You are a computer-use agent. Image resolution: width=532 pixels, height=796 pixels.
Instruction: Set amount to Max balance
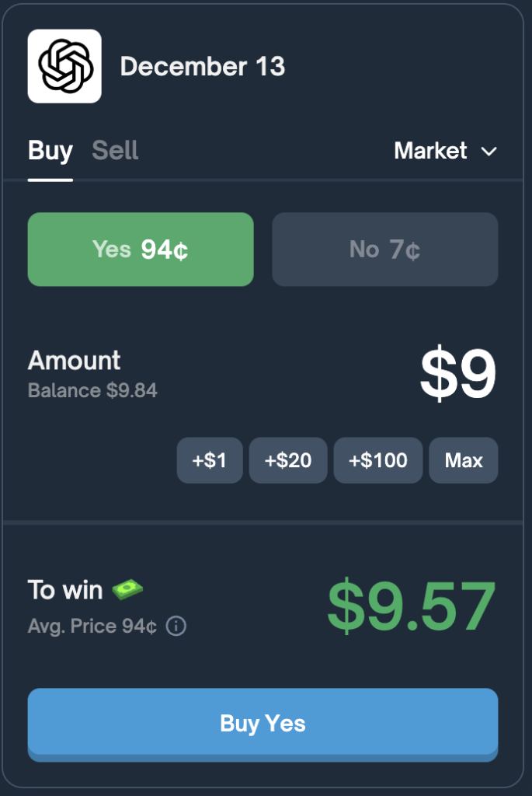[x=463, y=460]
